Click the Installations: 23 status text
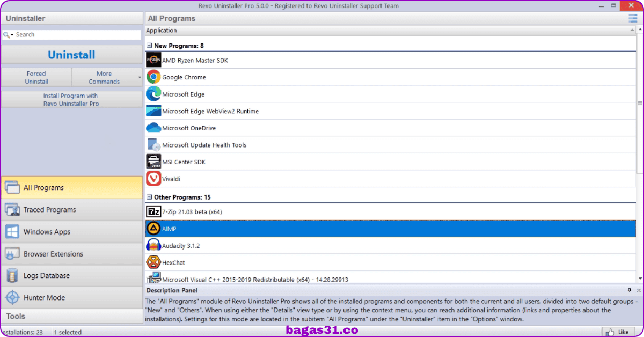This screenshot has width=644, height=337. click(22, 333)
